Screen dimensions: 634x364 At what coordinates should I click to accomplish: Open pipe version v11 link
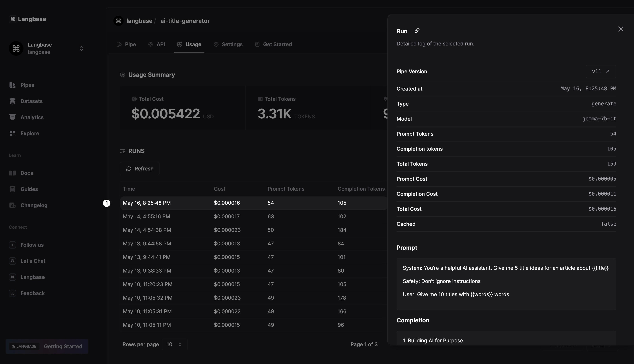pyautogui.click(x=601, y=71)
